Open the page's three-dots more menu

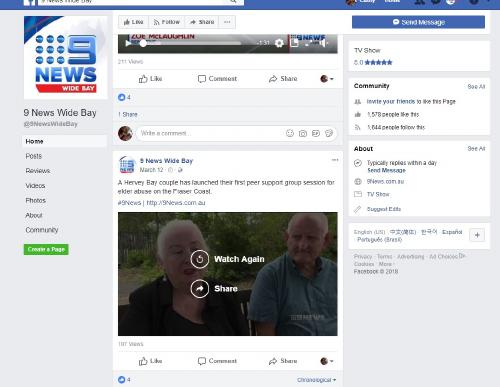[227, 22]
